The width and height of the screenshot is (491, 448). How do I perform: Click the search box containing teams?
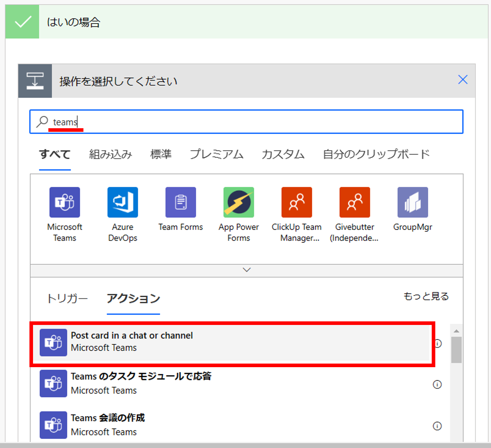247,121
